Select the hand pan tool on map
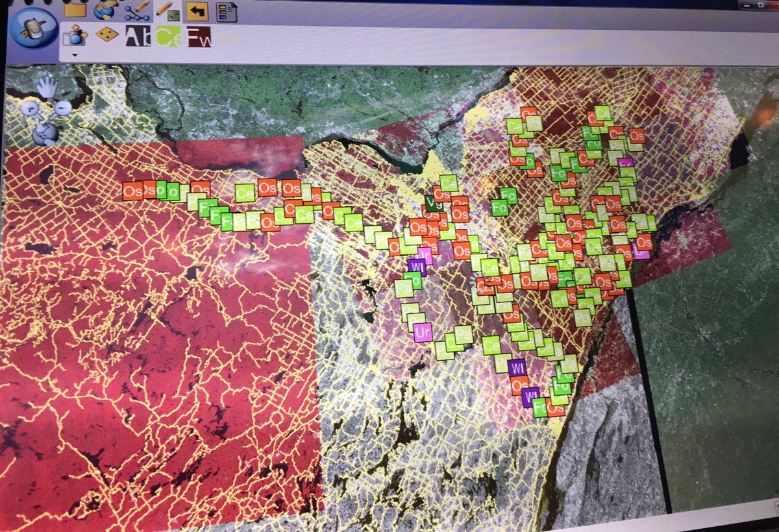 (x=47, y=86)
